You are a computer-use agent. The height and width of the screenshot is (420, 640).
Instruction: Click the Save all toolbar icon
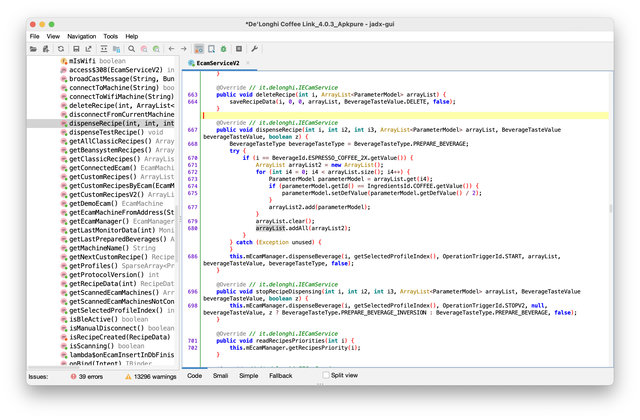click(x=76, y=49)
